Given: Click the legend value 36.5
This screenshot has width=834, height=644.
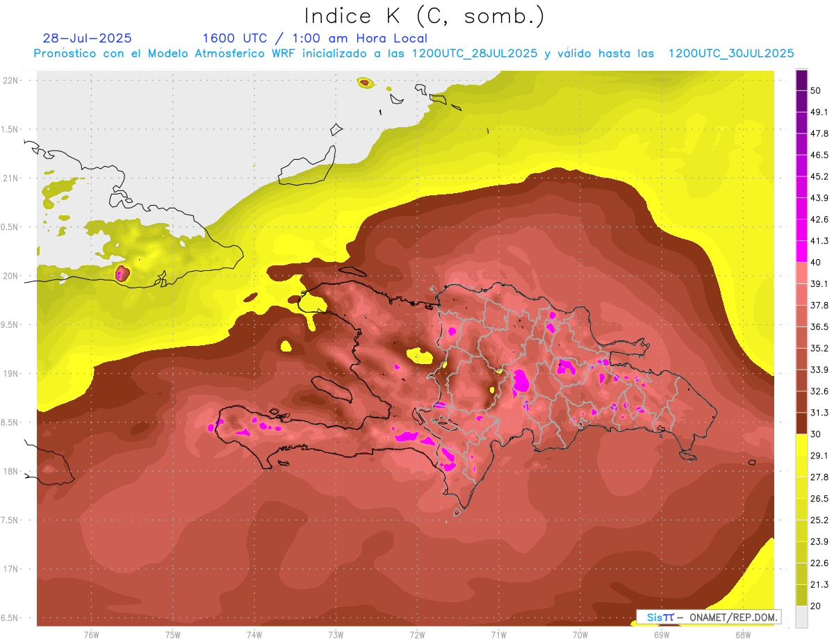Looking at the screenshot, I should pos(819,327).
